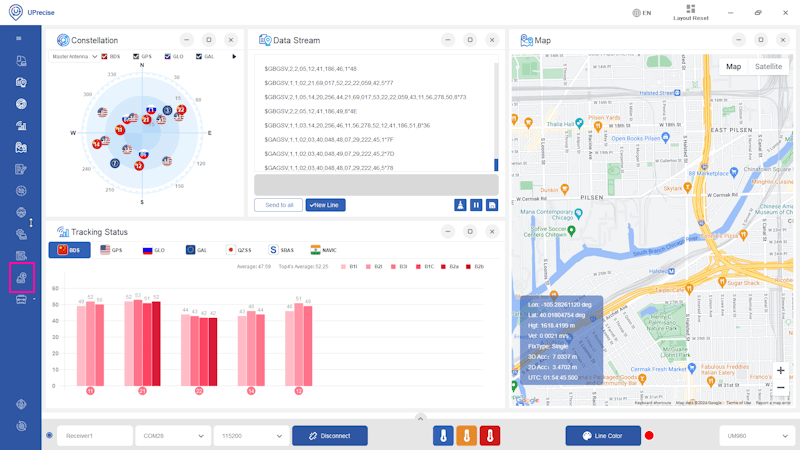Expand the COM28 port dropdown
Viewport: 800px width, 450px height.
pos(173,436)
